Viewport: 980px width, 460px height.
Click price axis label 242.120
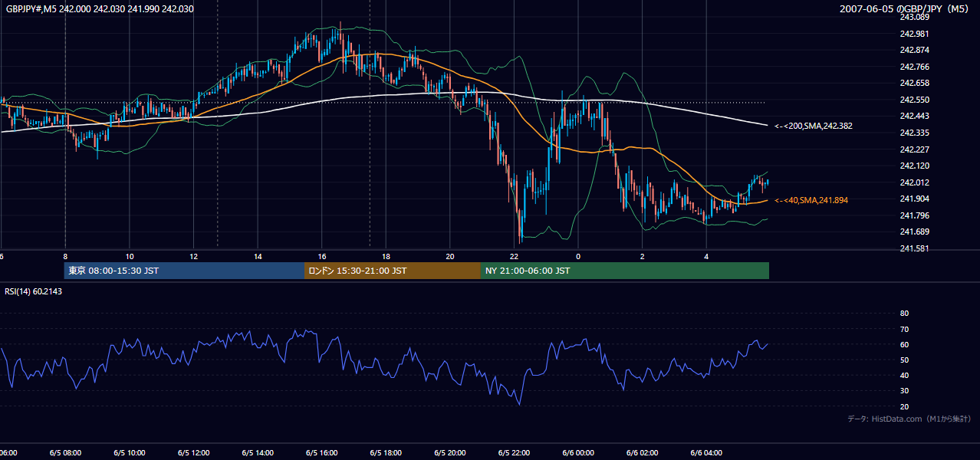click(x=913, y=166)
